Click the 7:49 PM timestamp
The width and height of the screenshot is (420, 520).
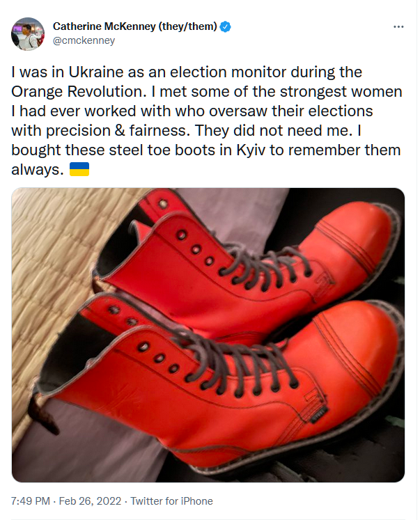31,501
